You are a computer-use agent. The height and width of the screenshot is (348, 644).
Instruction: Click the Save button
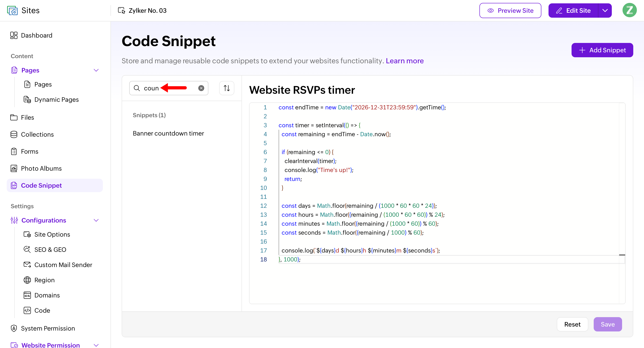pyautogui.click(x=608, y=324)
